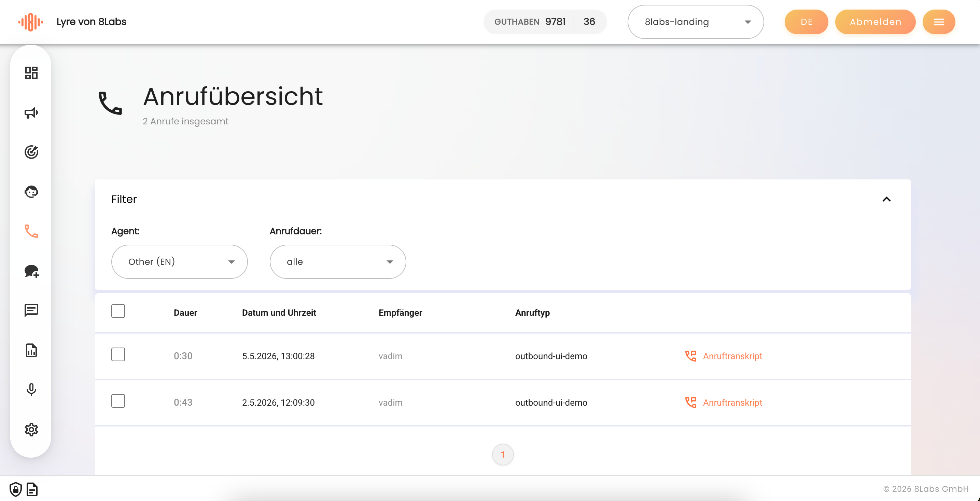Click the date 2.5.2026, 12:09:30
This screenshot has height=501, width=980.
click(x=278, y=402)
